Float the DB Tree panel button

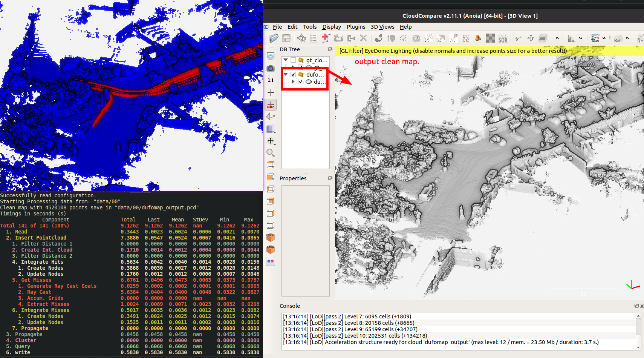click(330, 49)
